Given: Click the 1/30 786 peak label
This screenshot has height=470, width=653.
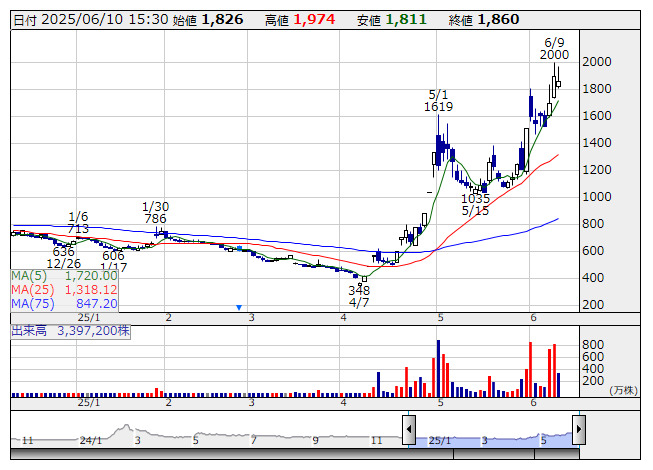Looking at the screenshot, I should click(154, 212).
